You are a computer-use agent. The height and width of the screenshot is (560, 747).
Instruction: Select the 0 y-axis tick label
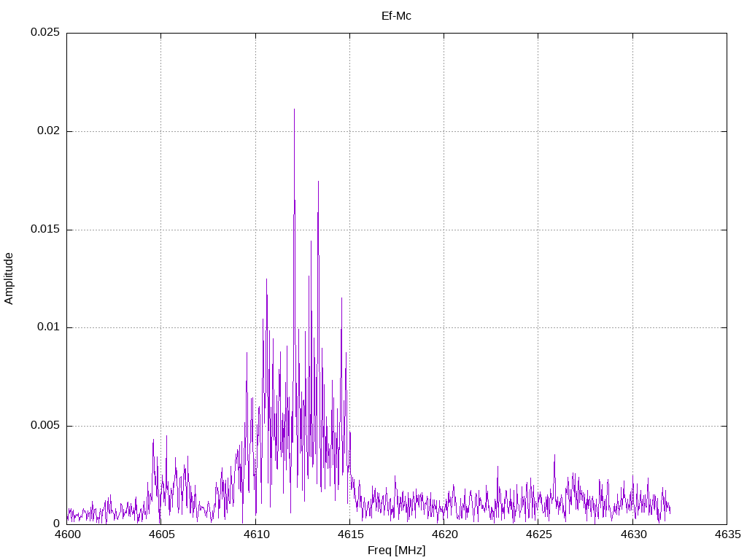click(x=56, y=524)
